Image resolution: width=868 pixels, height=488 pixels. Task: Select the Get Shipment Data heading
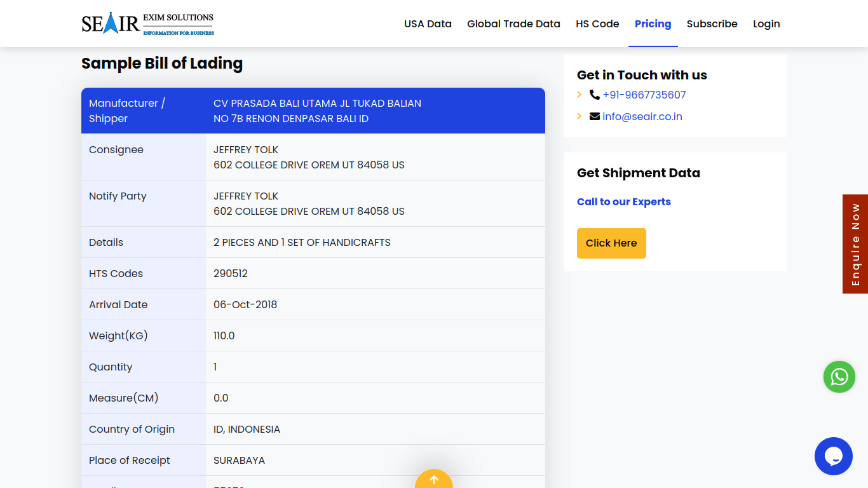click(x=639, y=173)
